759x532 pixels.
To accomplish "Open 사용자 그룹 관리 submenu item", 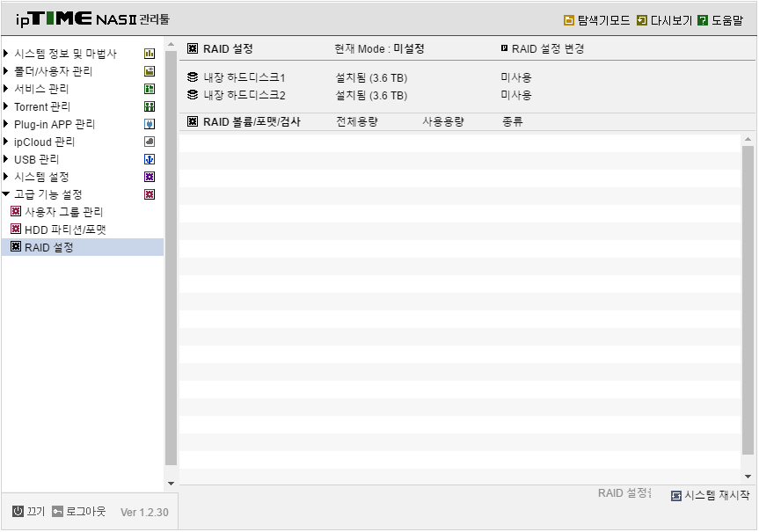I will [64, 212].
